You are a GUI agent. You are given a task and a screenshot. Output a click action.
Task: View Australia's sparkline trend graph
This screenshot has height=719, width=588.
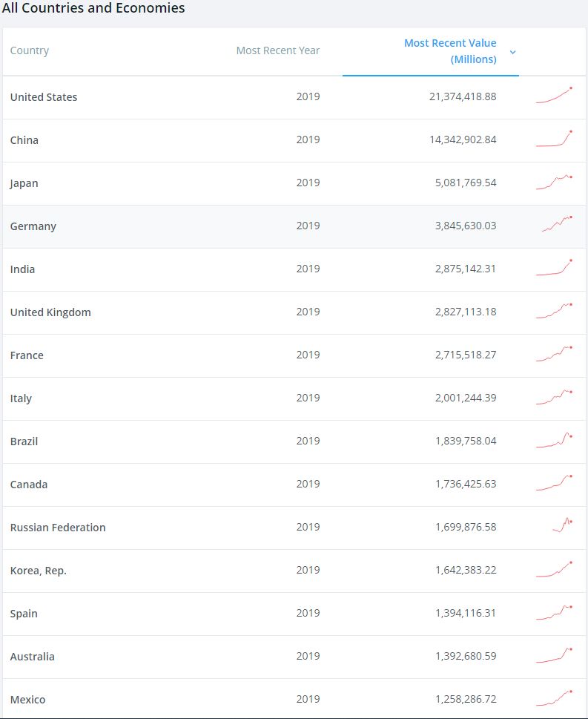554,655
